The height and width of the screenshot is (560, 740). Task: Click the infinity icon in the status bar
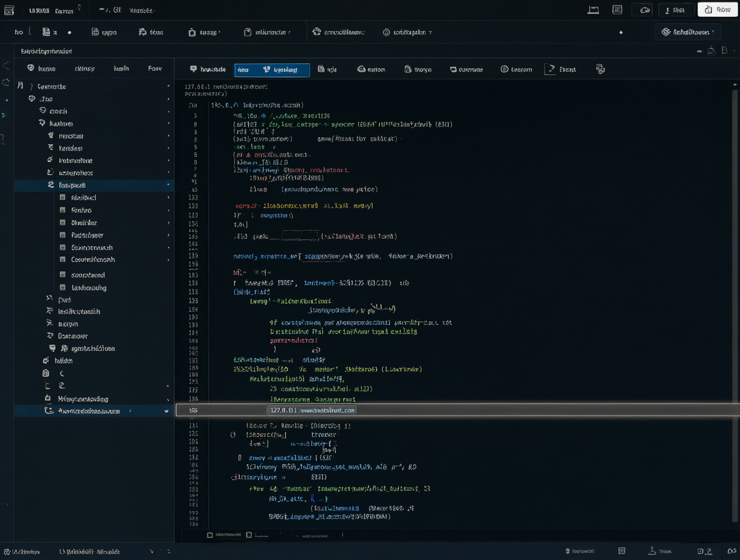[732, 551]
